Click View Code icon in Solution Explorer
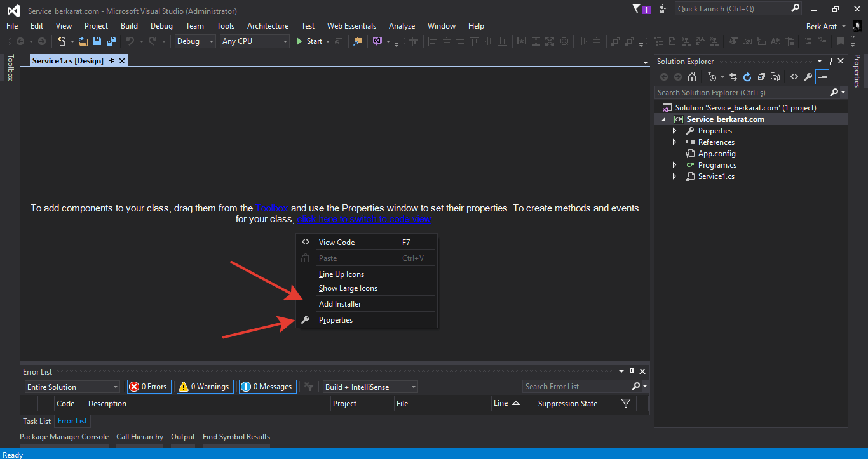Screen dimensions: 868x459 794,77
